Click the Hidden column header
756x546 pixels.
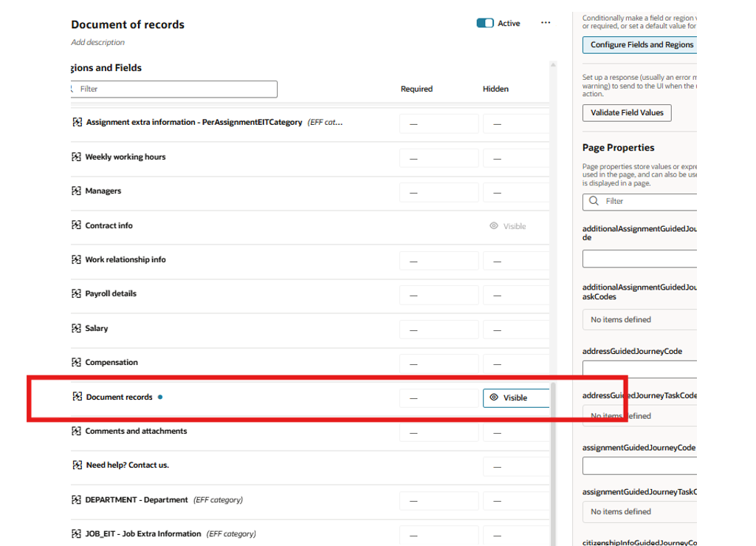[495, 89]
